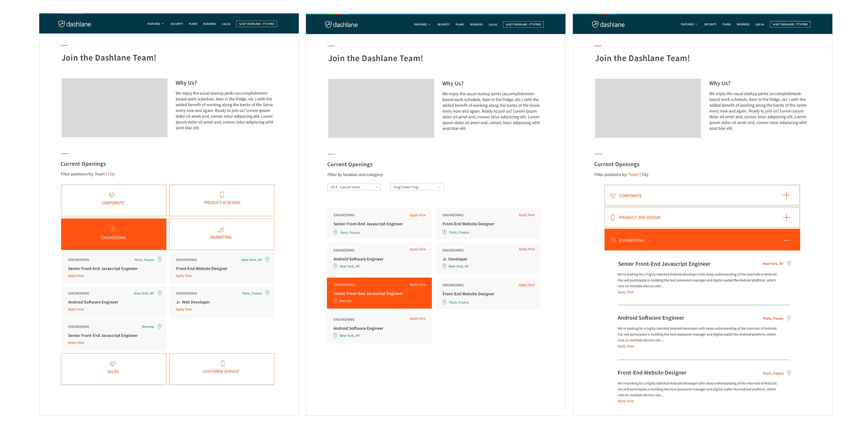Select Log In in the middle mockup navigation
Screen dimensions: 868x429
coord(493,25)
